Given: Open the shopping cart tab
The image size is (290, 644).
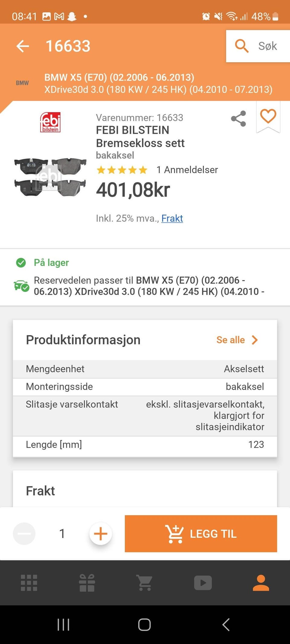Looking at the screenshot, I should 145,583.
